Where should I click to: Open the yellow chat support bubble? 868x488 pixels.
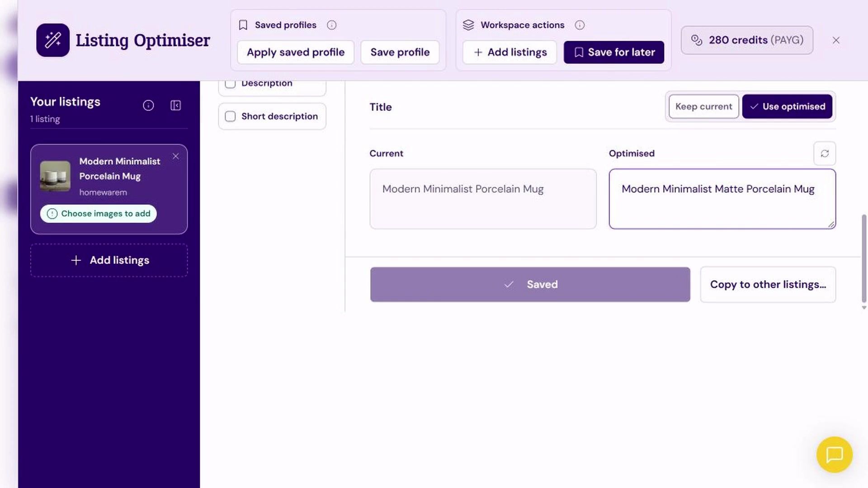834,455
